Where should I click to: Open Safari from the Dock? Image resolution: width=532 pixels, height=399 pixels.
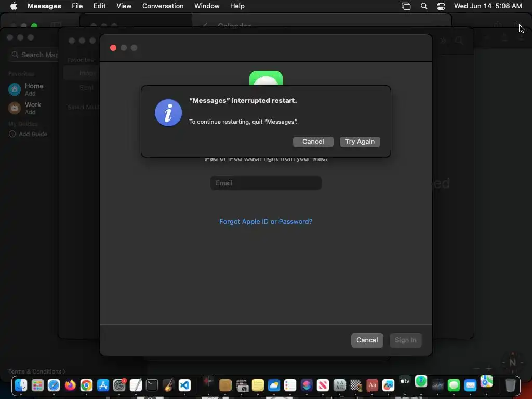(54, 385)
